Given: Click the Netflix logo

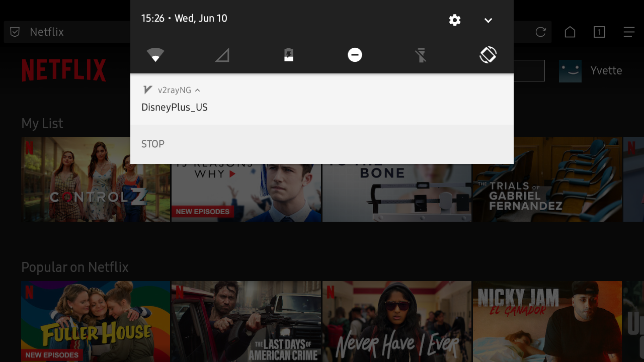Looking at the screenshot, I should pos(64,70).
